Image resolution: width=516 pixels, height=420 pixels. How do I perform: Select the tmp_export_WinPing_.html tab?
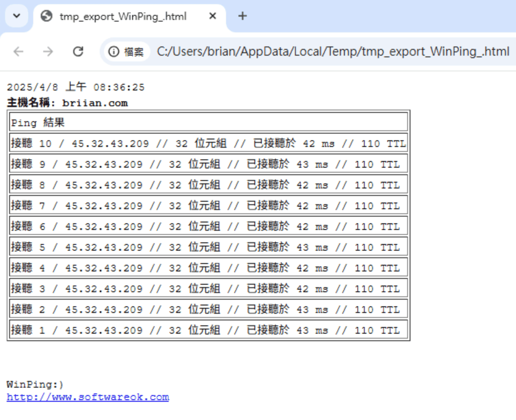(123, 17)
